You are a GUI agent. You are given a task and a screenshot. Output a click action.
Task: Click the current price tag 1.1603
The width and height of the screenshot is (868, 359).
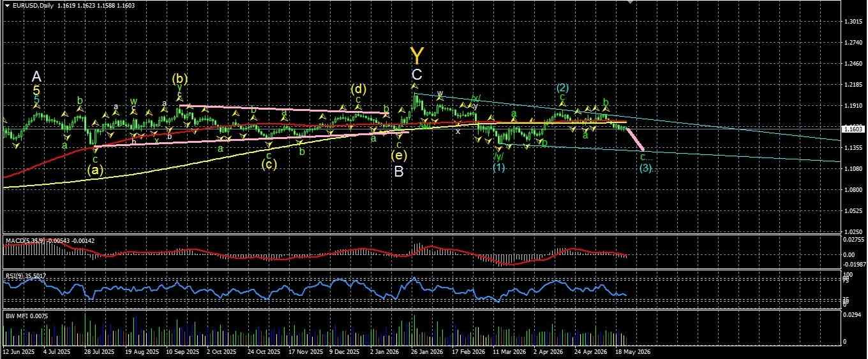tap(853, 129)
